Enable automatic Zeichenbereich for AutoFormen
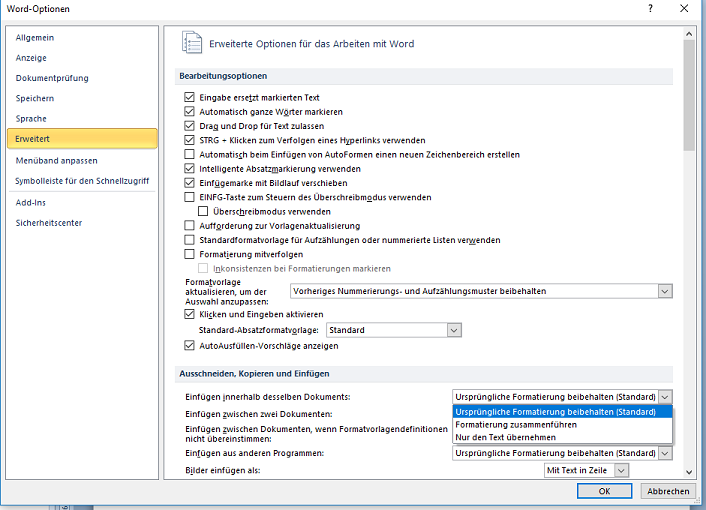706x510 pixels. coord(190,154)
